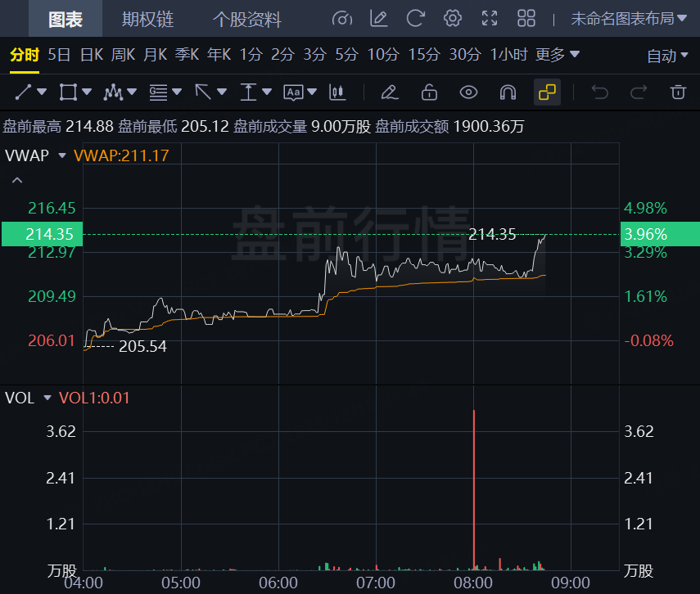The image size is (700, 594).
Task: Click the VWAP:211.17 value text
Action: 121,155
